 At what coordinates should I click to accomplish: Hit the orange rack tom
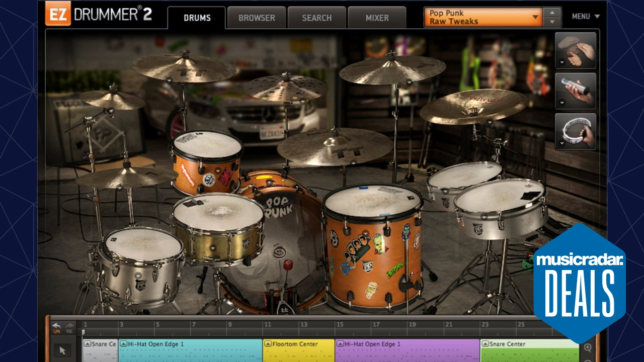click(207, 162)
